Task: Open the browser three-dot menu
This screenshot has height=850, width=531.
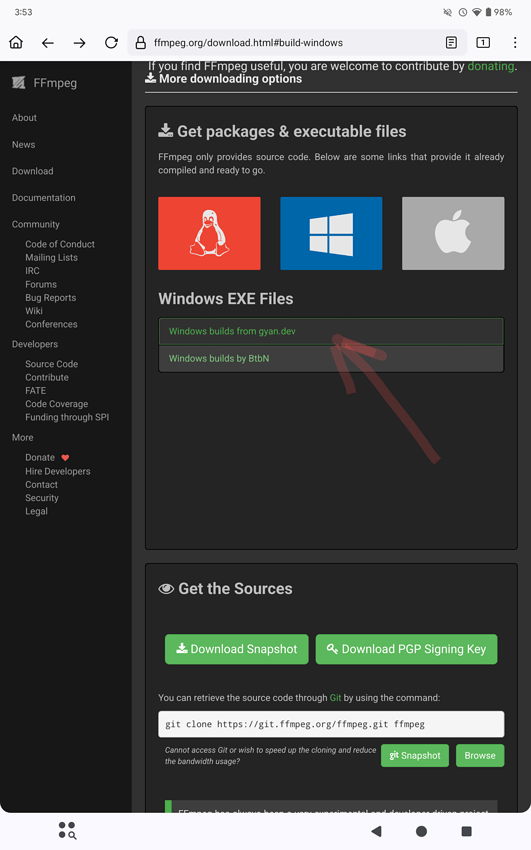Action: [x=515, y=42]
